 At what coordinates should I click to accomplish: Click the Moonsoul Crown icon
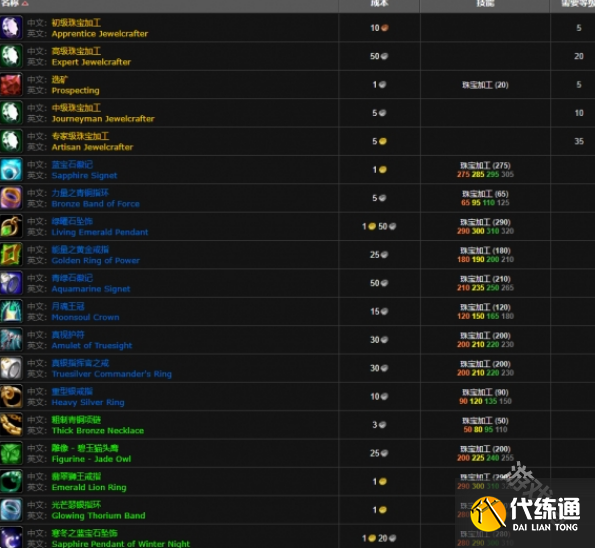pyautogui.click(x=11, y=311)
